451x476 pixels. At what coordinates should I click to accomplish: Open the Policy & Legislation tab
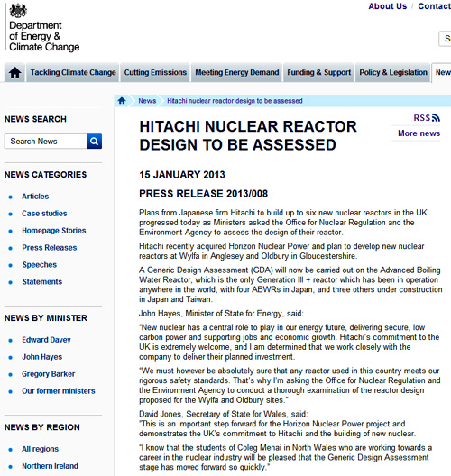click(x=393, y=72)
